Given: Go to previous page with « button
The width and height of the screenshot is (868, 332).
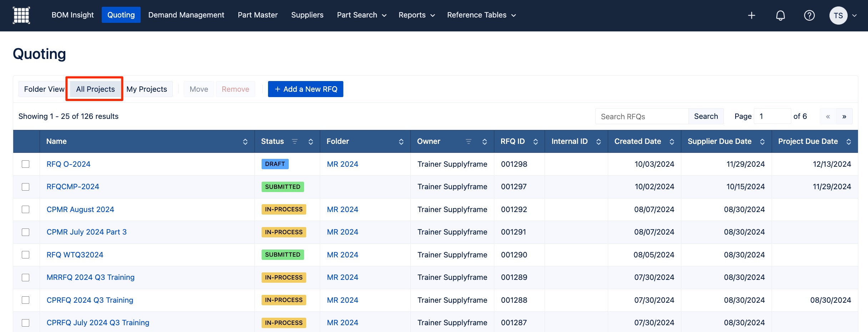Looking at the screenshot, I should [828, 116].
